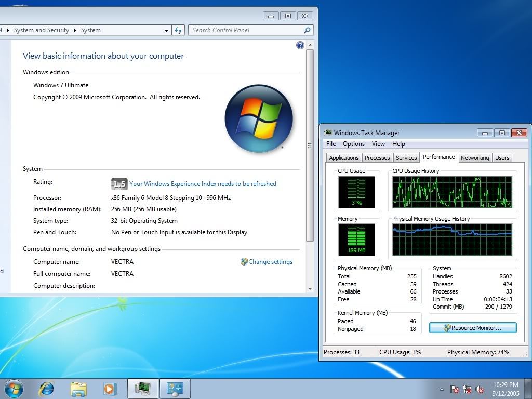Launch Windows Media Player from taskbar
Image resolution: width=532 pixels, height=399 pixels.
[110, 388]
